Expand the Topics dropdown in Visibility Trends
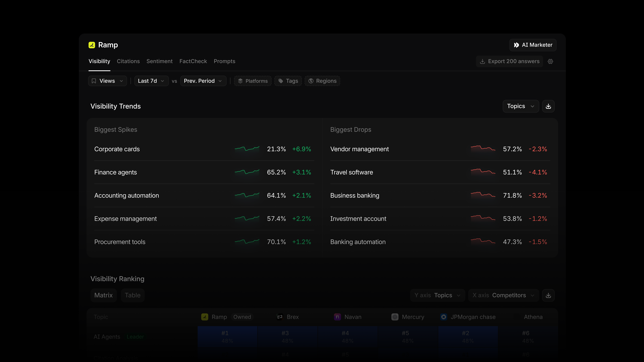This screenshot has height=362, width=644. 521,106
